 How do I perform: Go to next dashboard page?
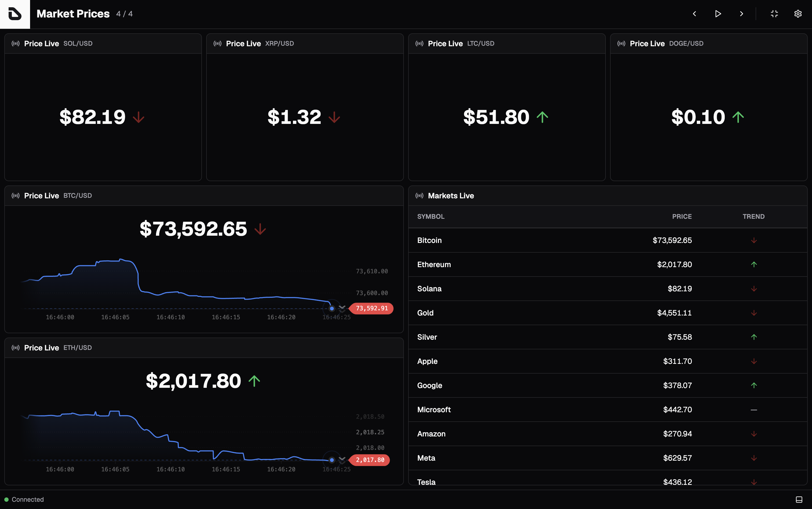coord(741,14)
